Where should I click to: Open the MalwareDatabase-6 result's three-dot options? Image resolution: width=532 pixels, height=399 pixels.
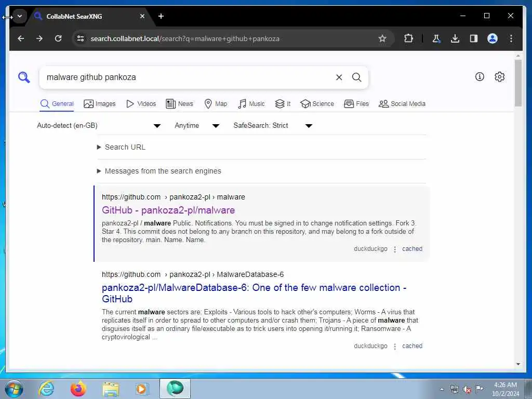coord(395,347)
